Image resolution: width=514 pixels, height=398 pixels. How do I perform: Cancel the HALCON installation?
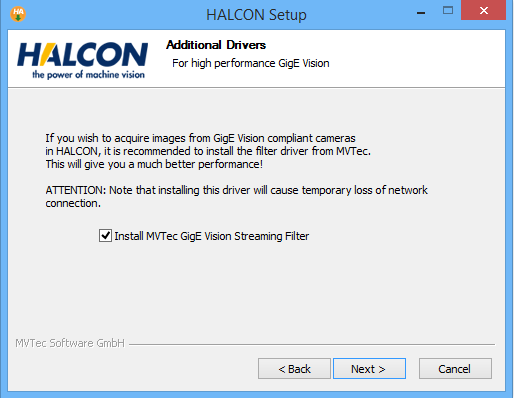coord(455,369)
